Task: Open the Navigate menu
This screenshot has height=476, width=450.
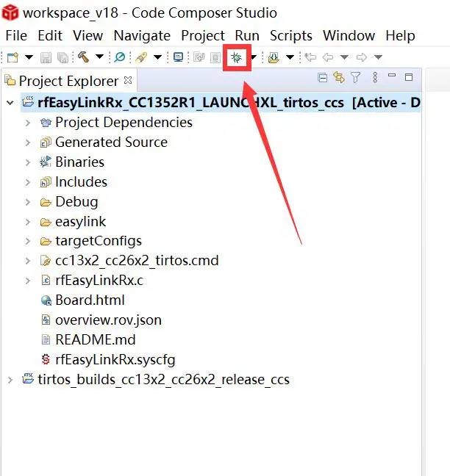Action: (x=142, y=36)
